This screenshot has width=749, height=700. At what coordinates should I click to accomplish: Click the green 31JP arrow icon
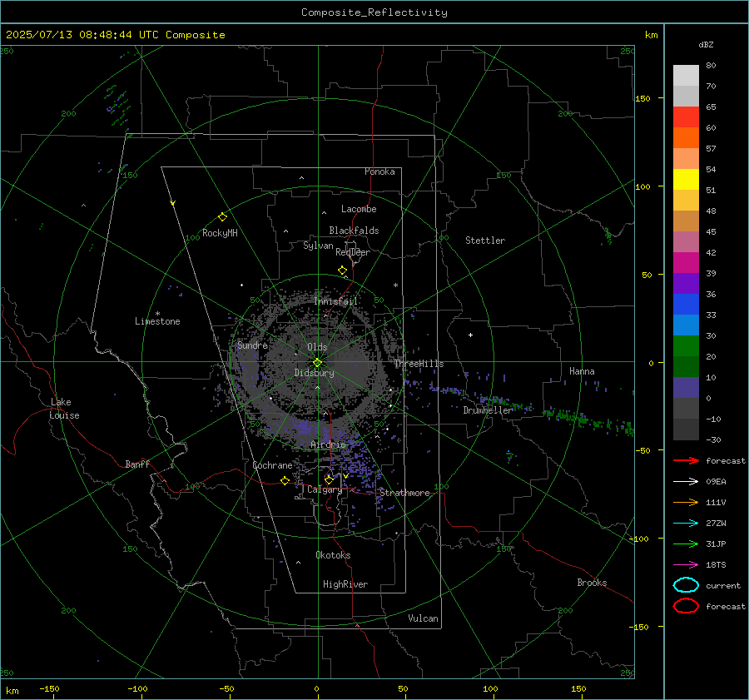pos(686,544)
